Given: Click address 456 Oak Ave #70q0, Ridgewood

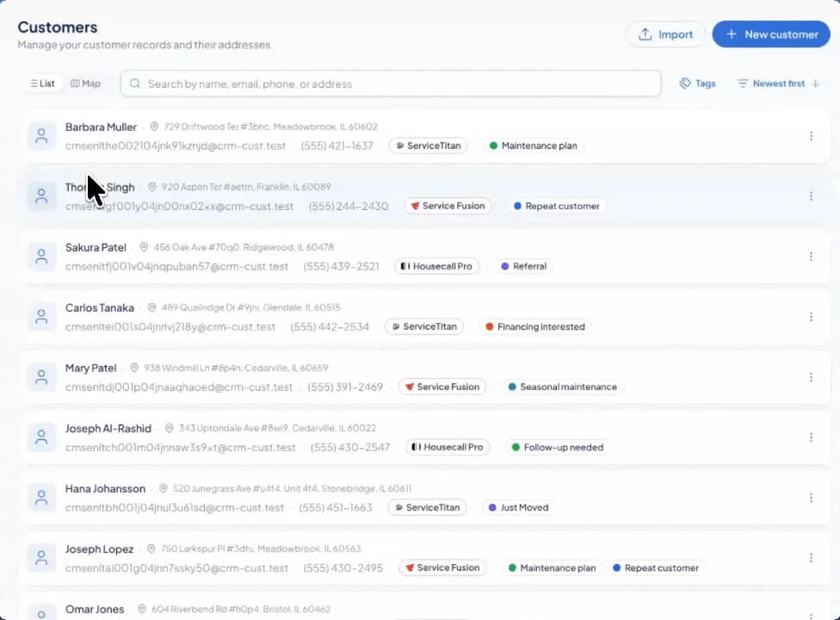Looking at the screenshot, I should click(244, 247).
